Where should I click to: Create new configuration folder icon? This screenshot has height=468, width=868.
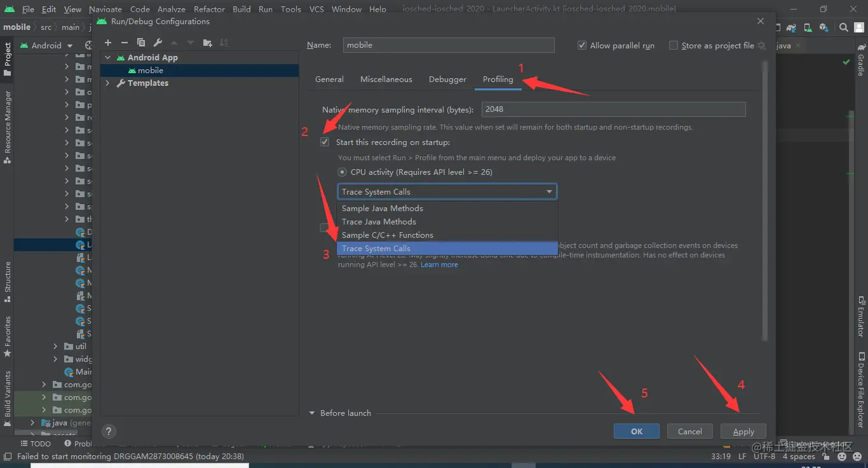point(207,43)
